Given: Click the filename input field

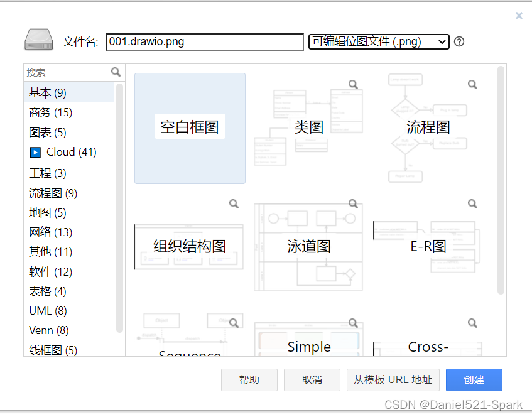Looking at the screenshot, I should tap(204, 41).
